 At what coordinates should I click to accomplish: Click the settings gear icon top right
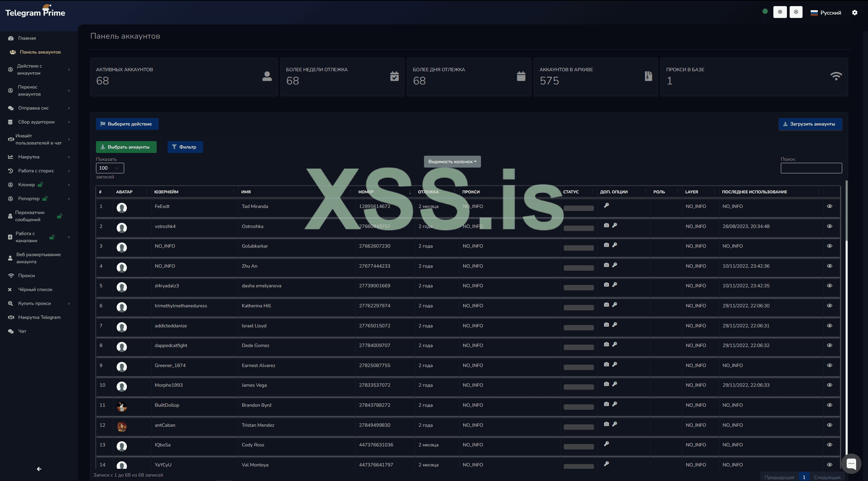coord(854,13)
